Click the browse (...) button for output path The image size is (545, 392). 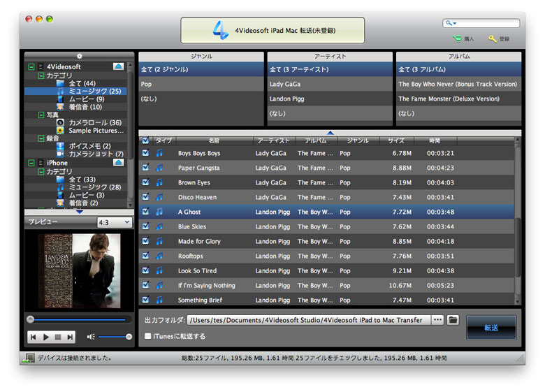click(437, 320)
